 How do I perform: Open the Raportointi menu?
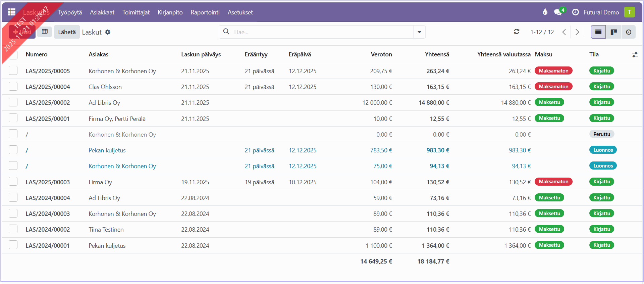click(x=205, y=12)
